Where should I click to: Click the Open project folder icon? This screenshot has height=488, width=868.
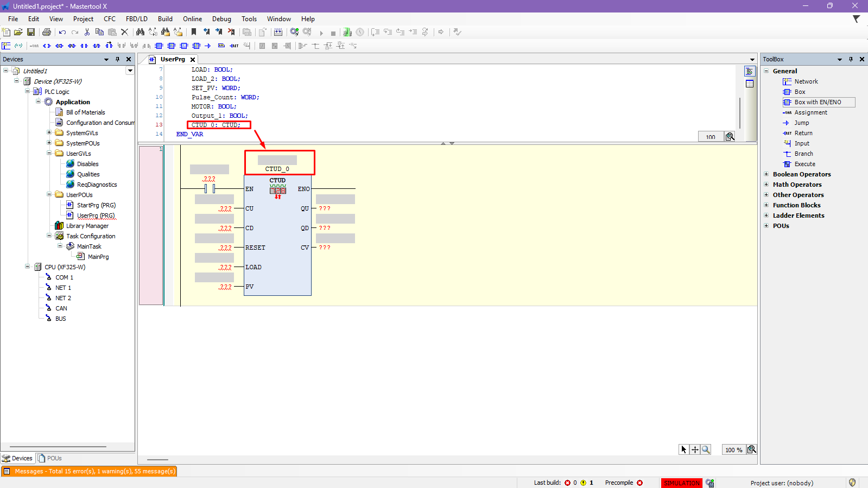click(18, 33)
